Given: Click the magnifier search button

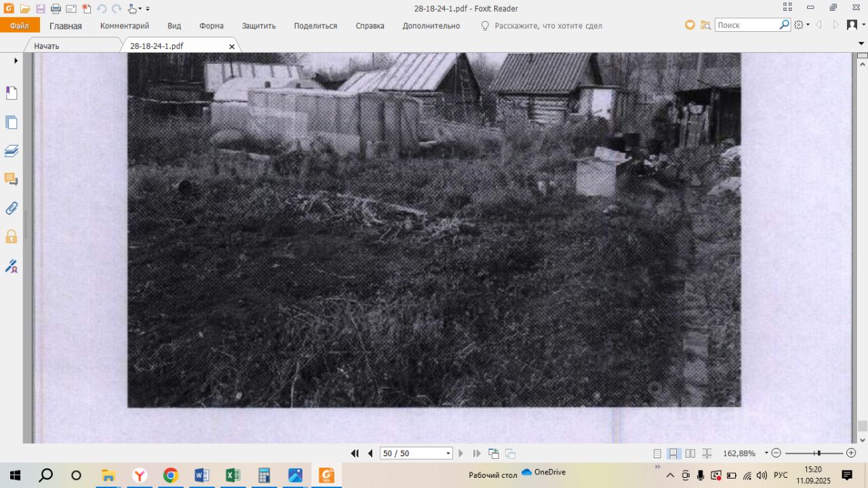Looking at the screenshot, I should click(x=785, y=25).
